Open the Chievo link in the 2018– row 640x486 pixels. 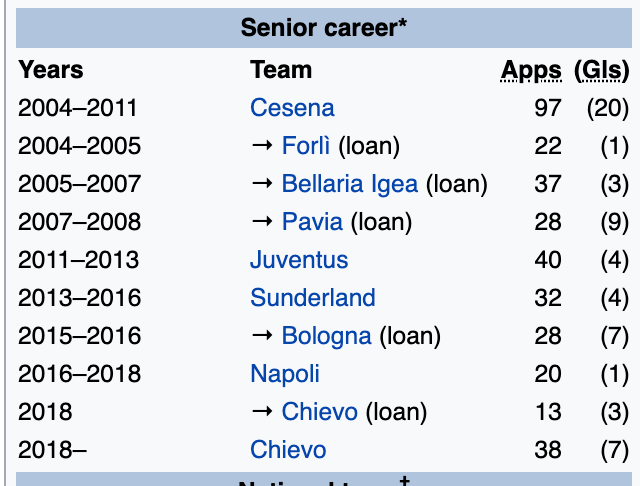(x=288, y=450)
